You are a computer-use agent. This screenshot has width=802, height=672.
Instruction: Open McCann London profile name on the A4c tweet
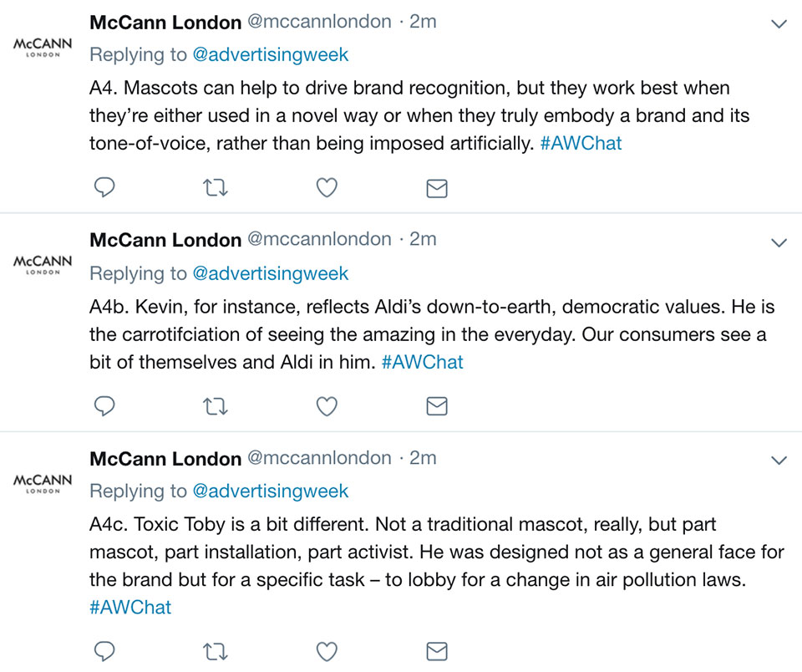click(x=165, y=459)
